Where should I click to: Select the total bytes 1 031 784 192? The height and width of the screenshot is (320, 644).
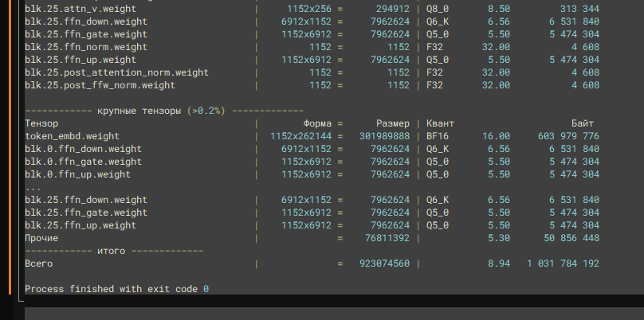coord(563,263)
